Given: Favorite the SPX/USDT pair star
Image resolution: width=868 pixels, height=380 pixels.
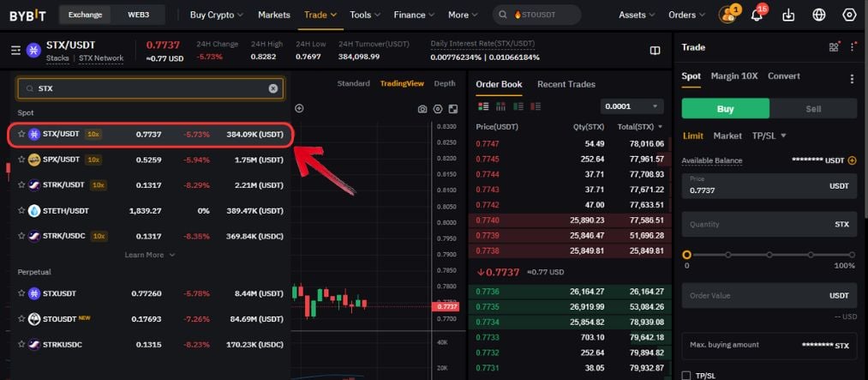Looking at the screenshot, I should click(21, 160).
